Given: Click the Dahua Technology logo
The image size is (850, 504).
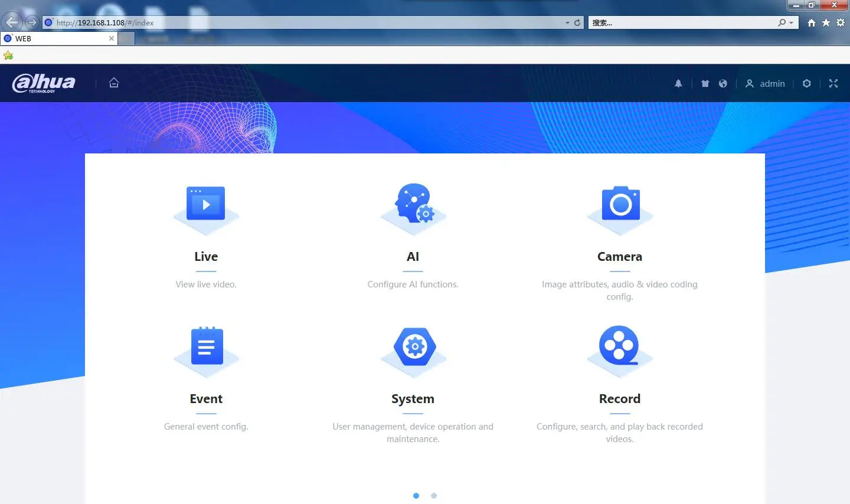Looking at the screenshot, I should tap(44, 83).
